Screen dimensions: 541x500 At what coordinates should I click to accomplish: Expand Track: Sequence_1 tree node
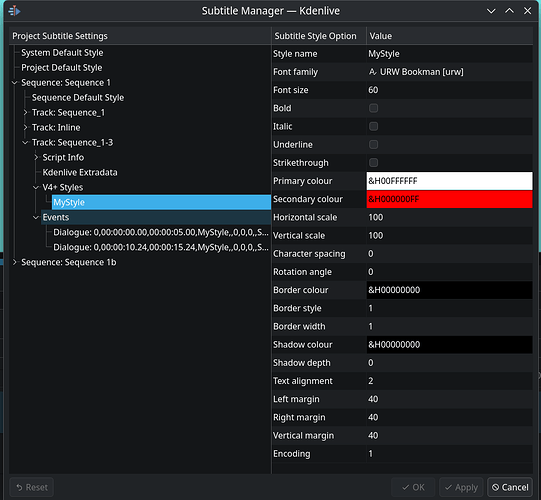(x=25, y=112)
